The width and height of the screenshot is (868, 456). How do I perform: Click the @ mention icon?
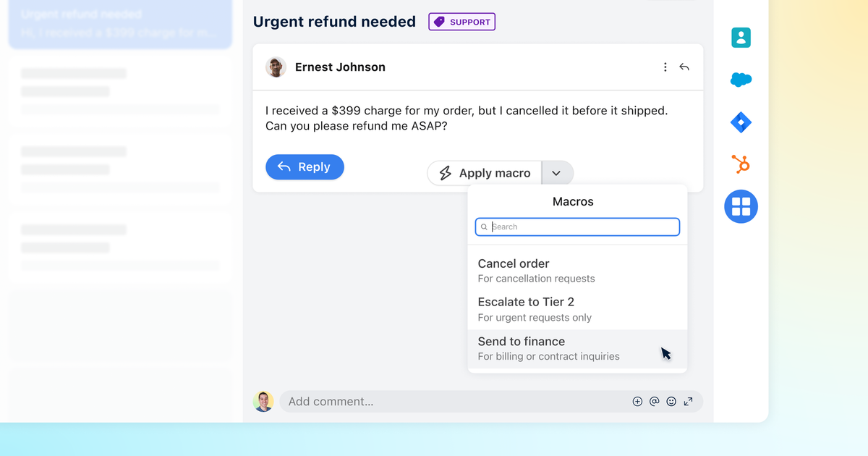(x=654, y=402)
